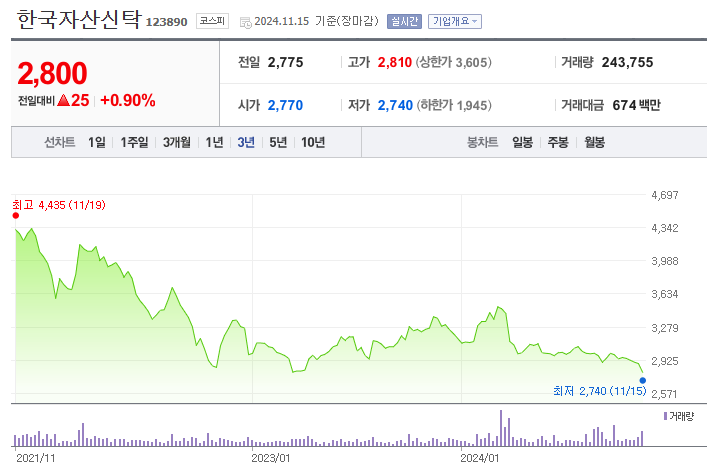
Task: Click the 거래량 value 243,755
Action: point(627,62)
